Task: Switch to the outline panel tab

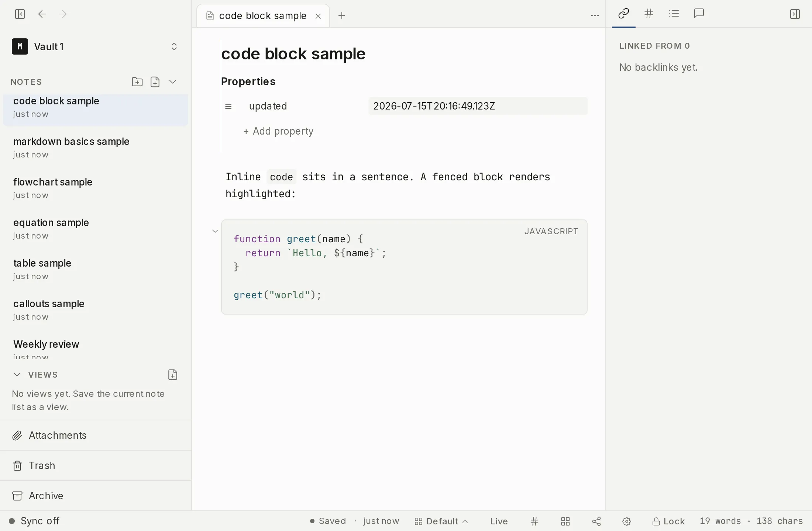Action: click(x=674, y=14)
